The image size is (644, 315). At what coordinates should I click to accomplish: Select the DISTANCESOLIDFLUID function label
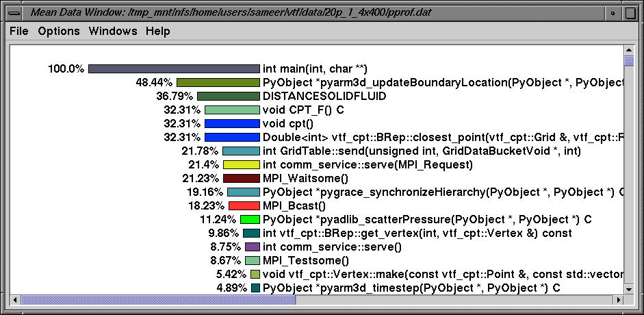[324, 96]
